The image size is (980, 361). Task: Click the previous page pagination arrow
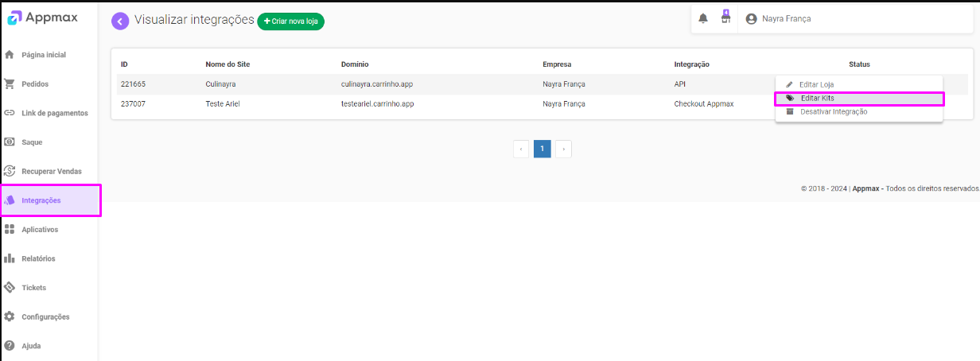522,149
